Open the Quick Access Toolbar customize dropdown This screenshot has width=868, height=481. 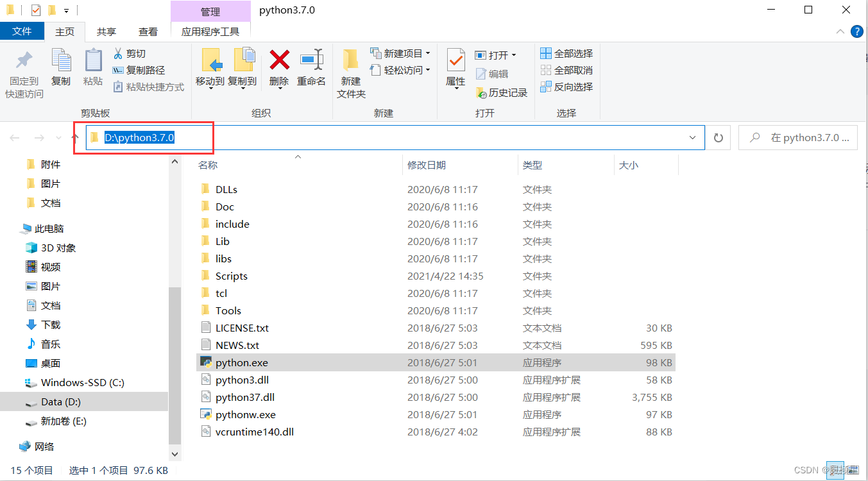tap(66, 10)
